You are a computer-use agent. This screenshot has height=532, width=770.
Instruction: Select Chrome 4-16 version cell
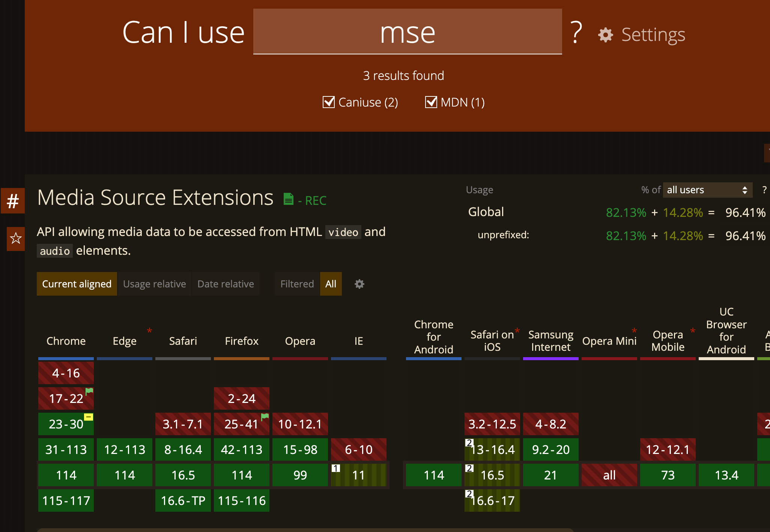[x=66, y=373]
